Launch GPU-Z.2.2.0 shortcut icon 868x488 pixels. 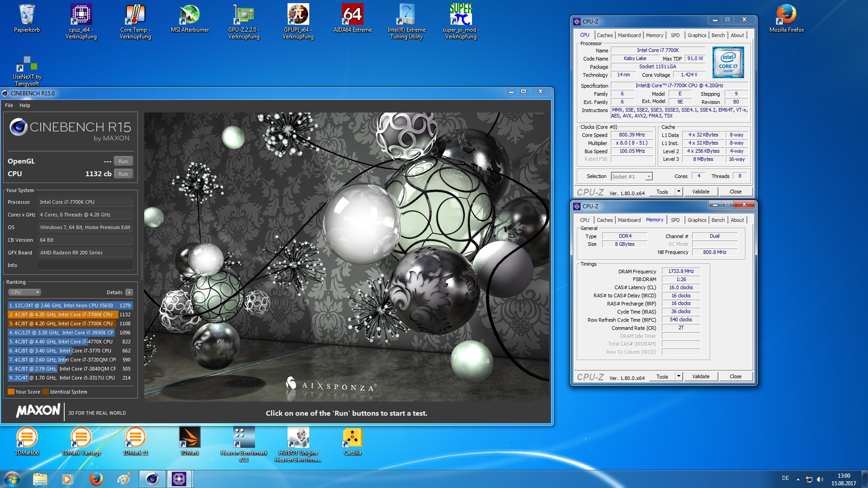click(x=244, y=21)
